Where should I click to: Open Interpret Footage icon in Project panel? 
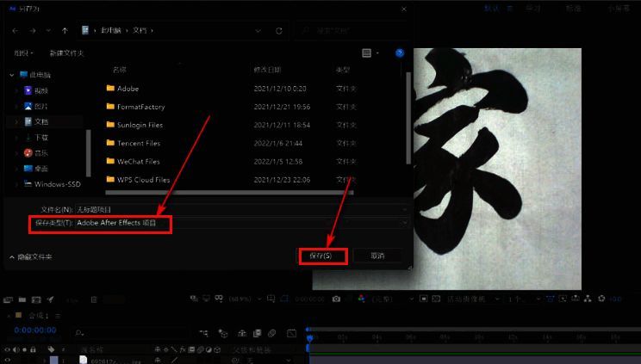pyautogui.click(x=8, y=299)
